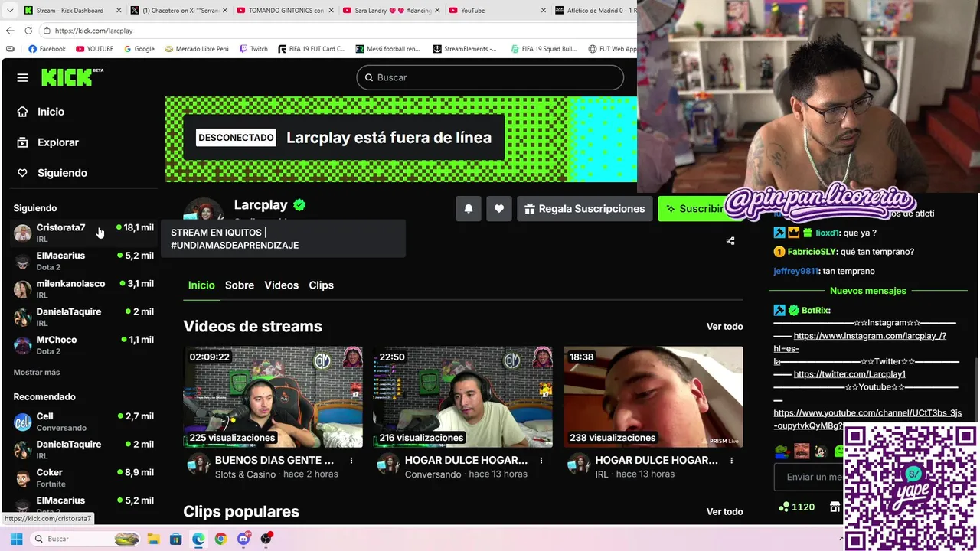
Task: Open the 22:50 stream video thumbnail
Action: (463, 396)
